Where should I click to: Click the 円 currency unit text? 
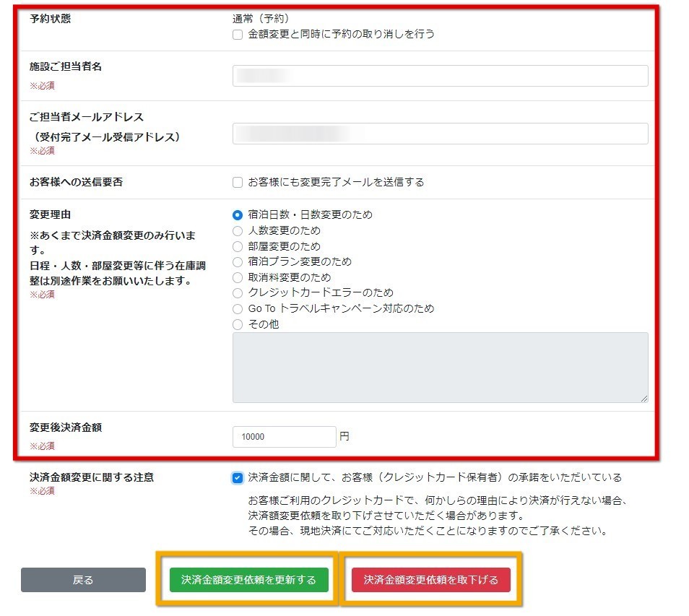point(344,436)
